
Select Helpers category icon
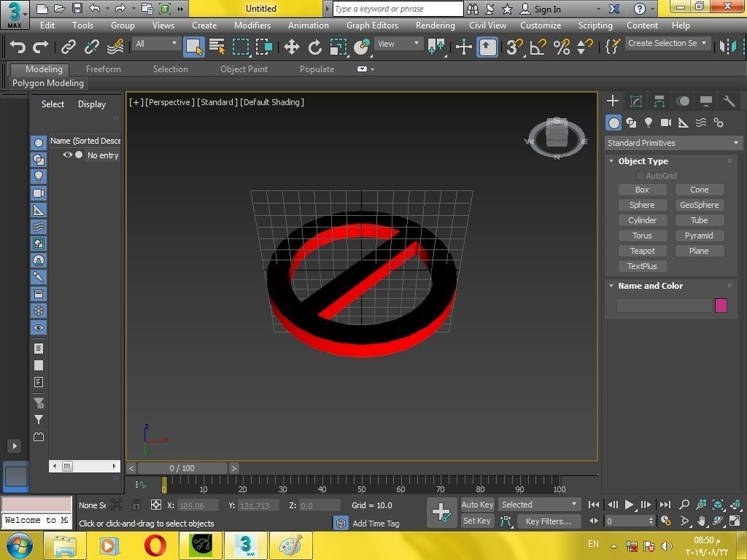click(x=683, y=122)
